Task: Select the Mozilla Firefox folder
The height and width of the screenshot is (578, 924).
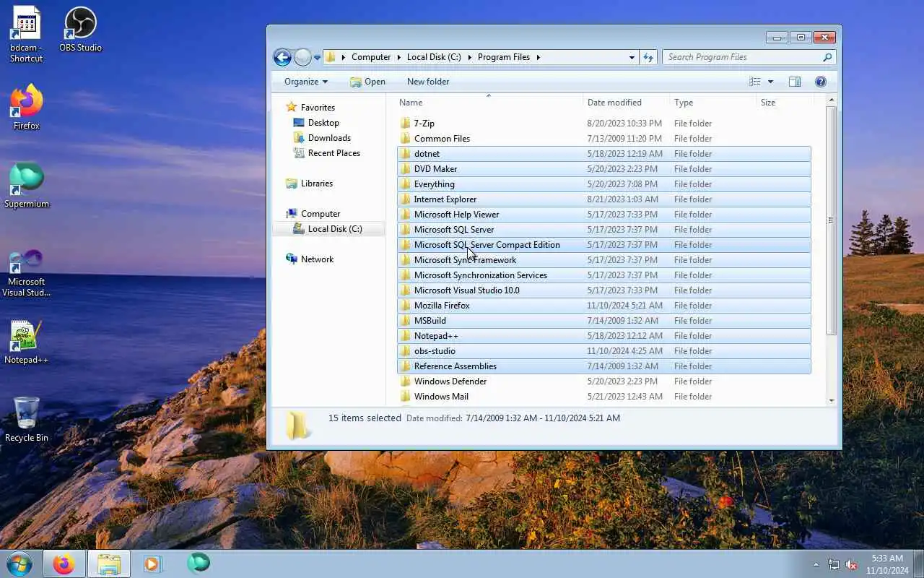Action: 603,305
